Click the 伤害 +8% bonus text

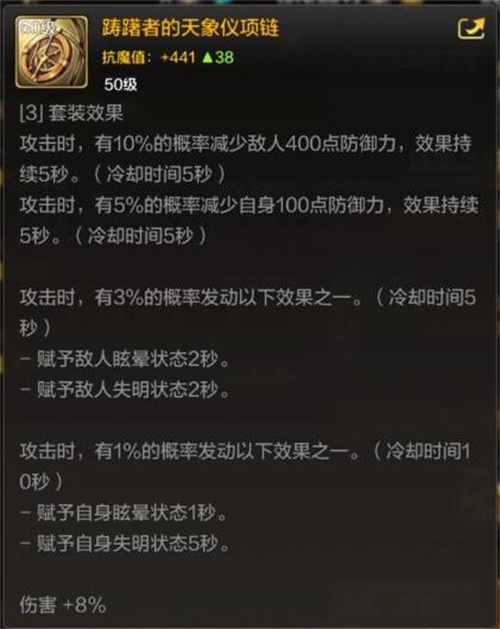(63, 605)
